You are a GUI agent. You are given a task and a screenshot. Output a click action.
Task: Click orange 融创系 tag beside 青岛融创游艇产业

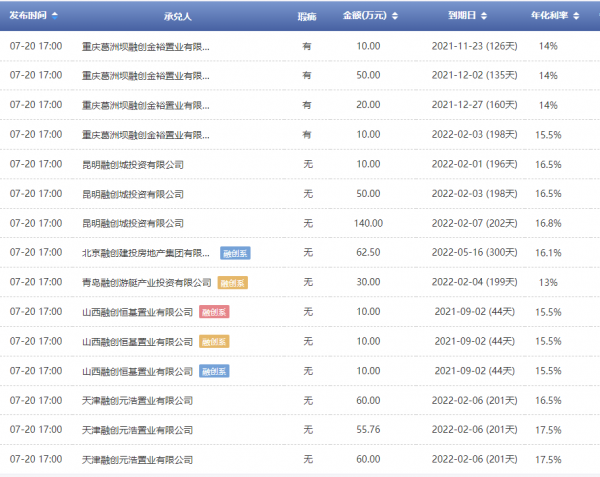tap(233, 283)
